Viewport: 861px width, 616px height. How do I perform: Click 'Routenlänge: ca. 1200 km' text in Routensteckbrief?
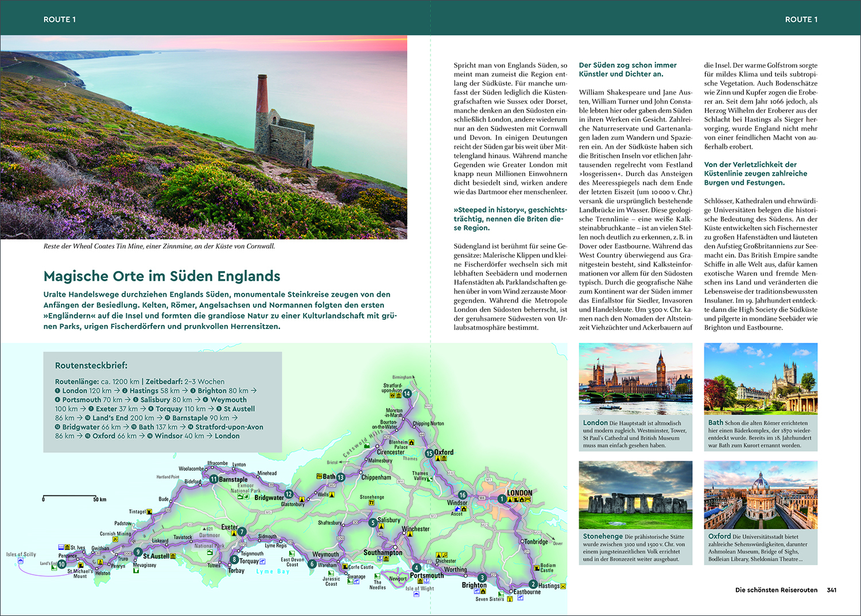point(97,381)
